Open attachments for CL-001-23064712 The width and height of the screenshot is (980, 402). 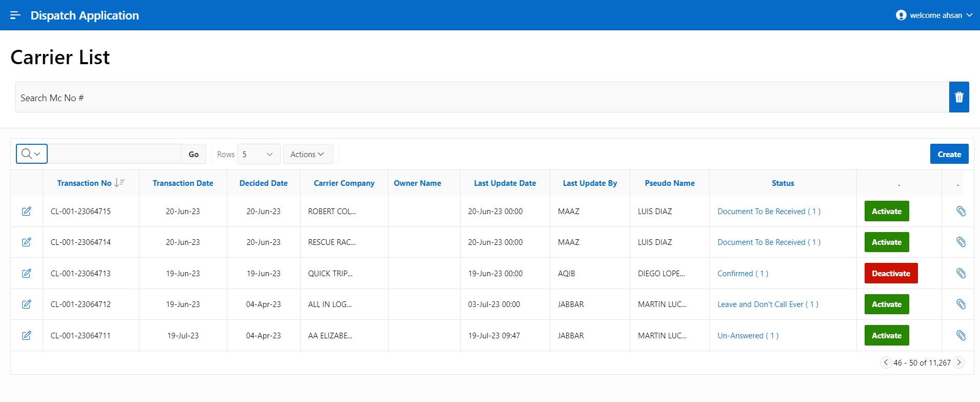tap(961, 304)
